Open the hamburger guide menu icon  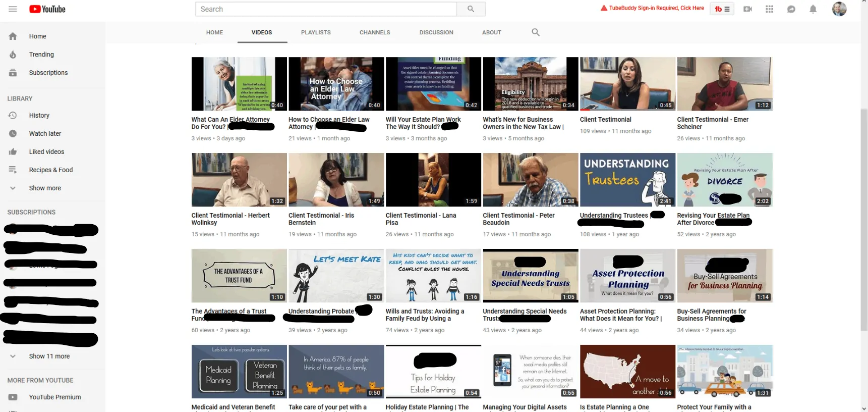pos(13,9)
